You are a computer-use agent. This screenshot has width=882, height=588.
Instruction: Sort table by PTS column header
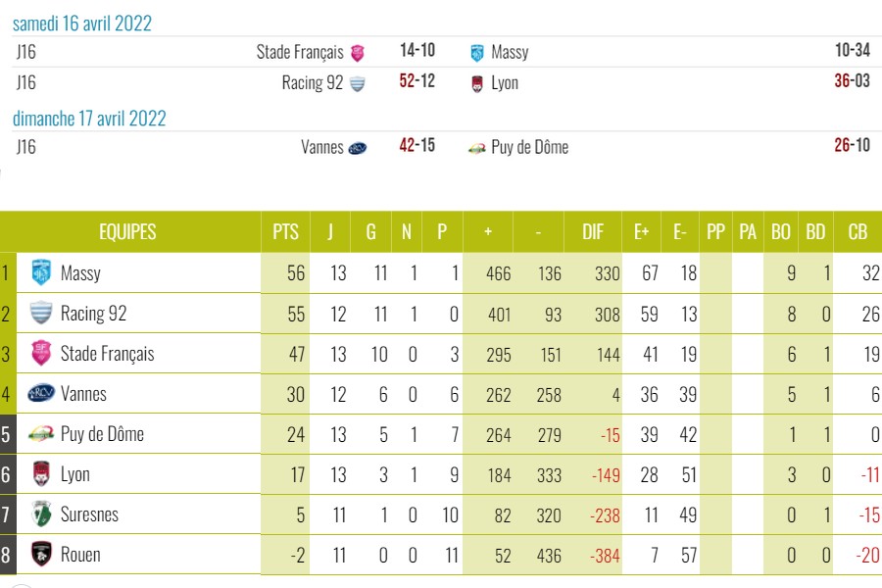click(285, 232)
